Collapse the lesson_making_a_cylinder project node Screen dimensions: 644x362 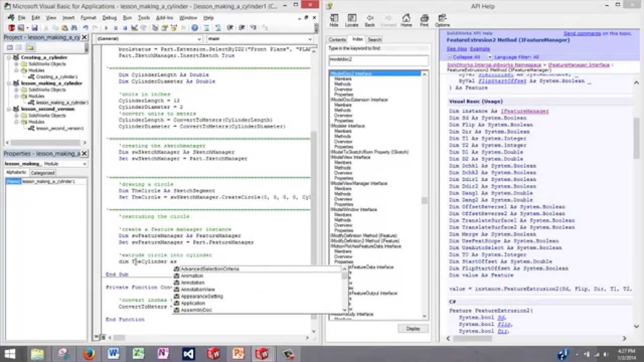click(10, 83)
